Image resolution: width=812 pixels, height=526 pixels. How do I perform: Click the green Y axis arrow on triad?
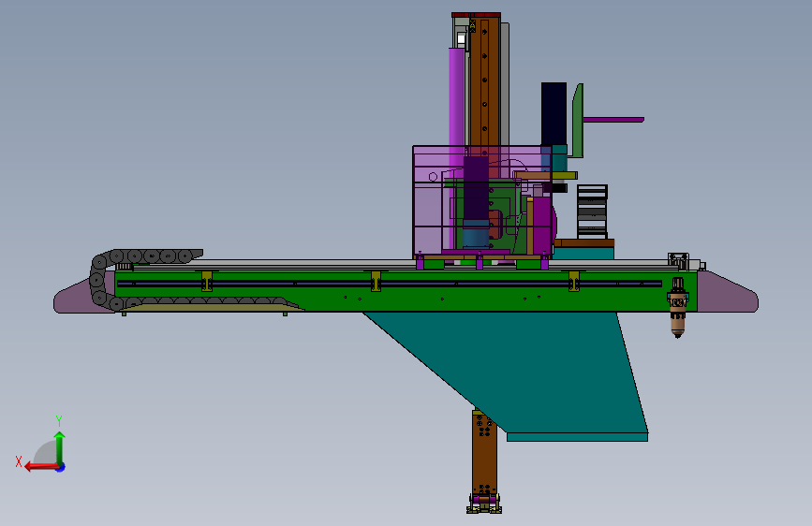pyautogui.click(x=60, y=446)
